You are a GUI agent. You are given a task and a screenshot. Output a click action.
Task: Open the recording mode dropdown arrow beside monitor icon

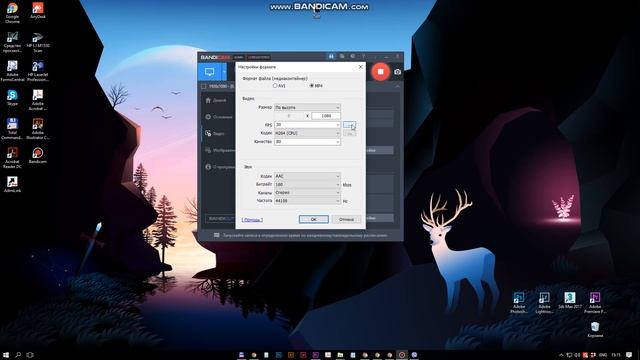(224, 72)
